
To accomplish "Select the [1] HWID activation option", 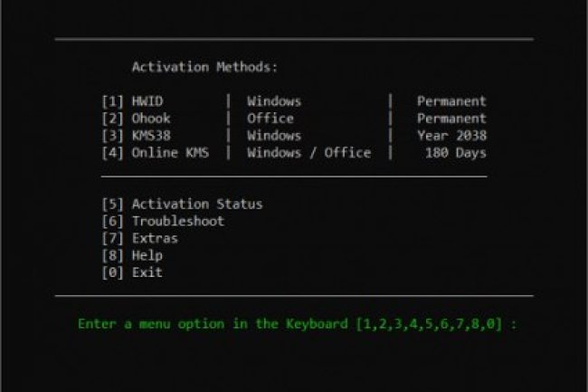I will pos(134,101).
